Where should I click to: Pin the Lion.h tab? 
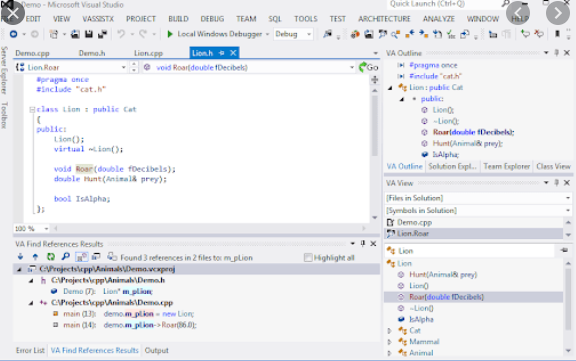coord(222,53)
